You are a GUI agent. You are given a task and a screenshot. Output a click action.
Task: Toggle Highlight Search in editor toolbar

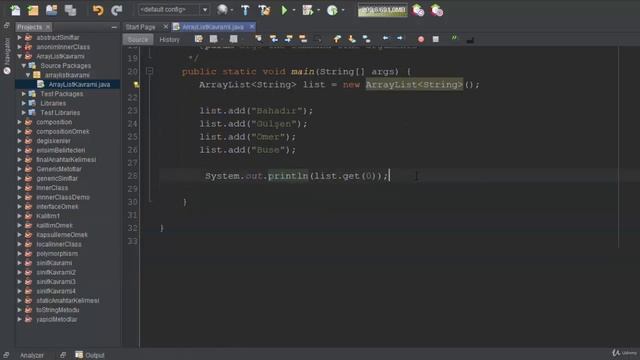303,39
